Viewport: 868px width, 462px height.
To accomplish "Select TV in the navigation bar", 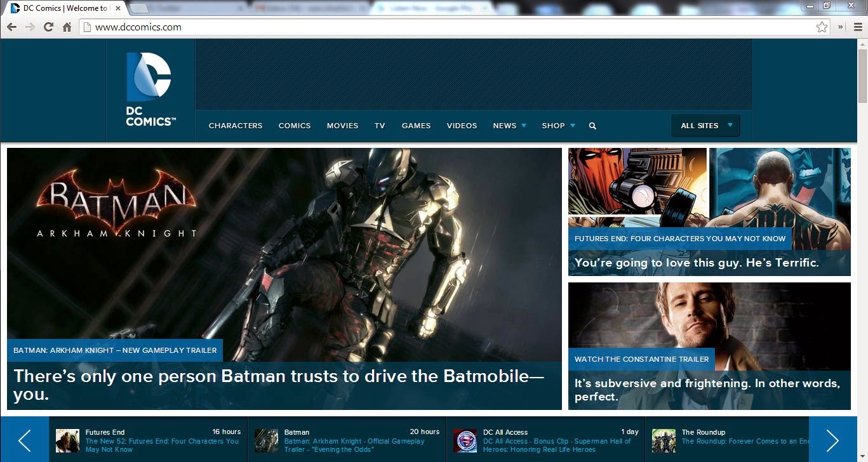I will coord(380,126).
